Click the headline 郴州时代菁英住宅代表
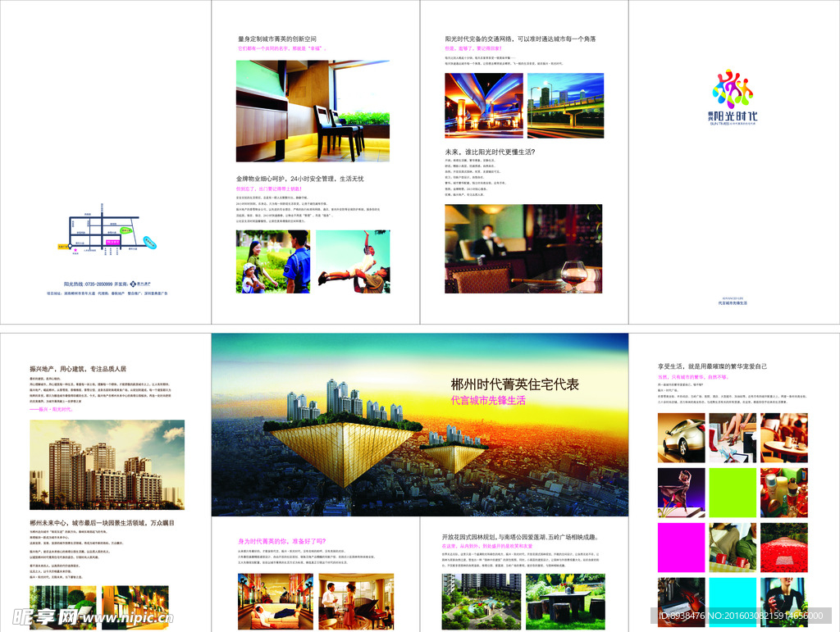Image resolution: width=840 pixels, height=632 pixels. (515, 384)
